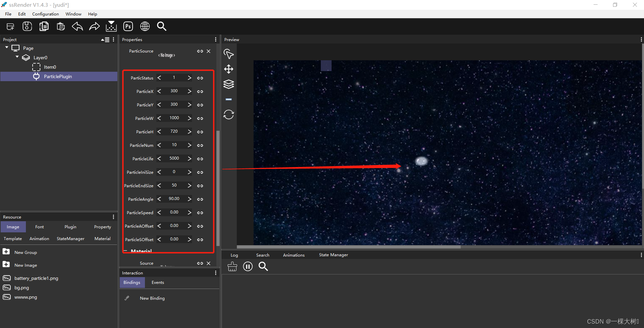The height and width of the screenshot is (328, 644).
Task: Collapse the Page node in the Project panel
Action: [6, 47]
